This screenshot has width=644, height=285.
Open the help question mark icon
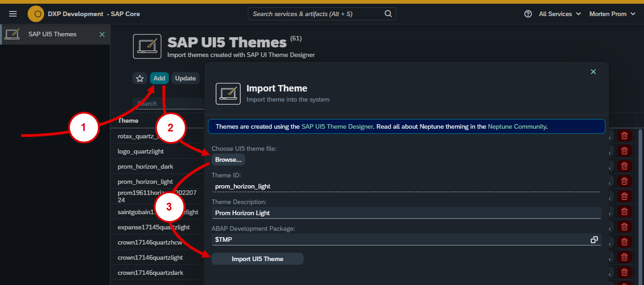pos(528,14)
